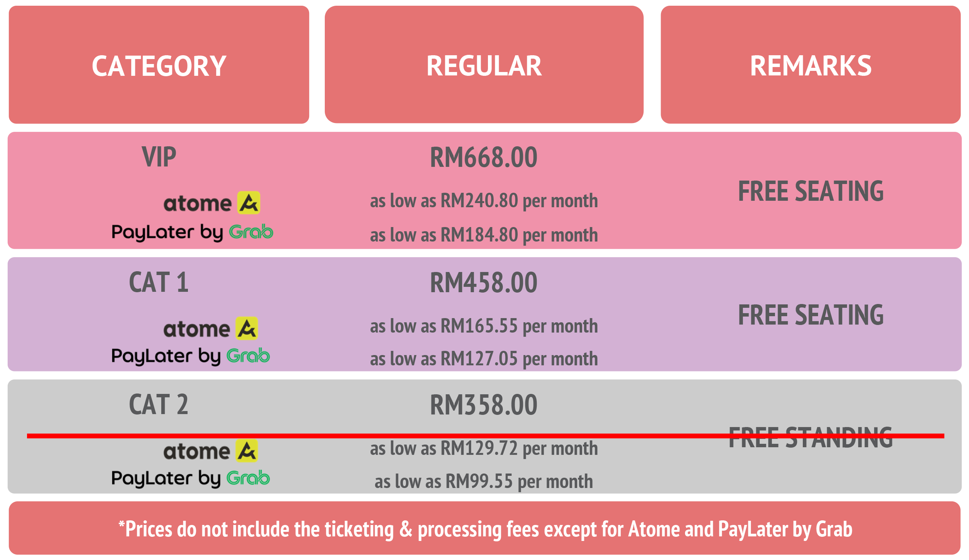Image resolution: width=969 pixels, height=560 pixels.
Task: Click the struck-through FREE STANDING remark
Action: [810, 437]
